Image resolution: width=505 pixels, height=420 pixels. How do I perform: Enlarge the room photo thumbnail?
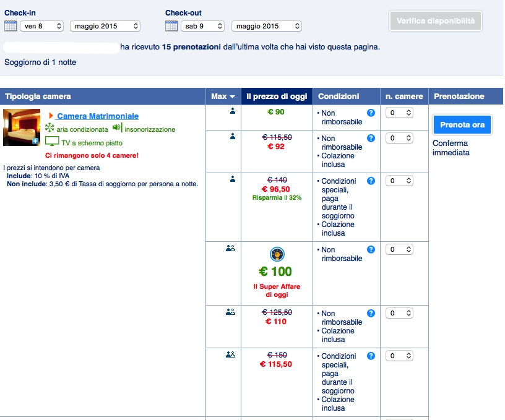tap(22, 127)
